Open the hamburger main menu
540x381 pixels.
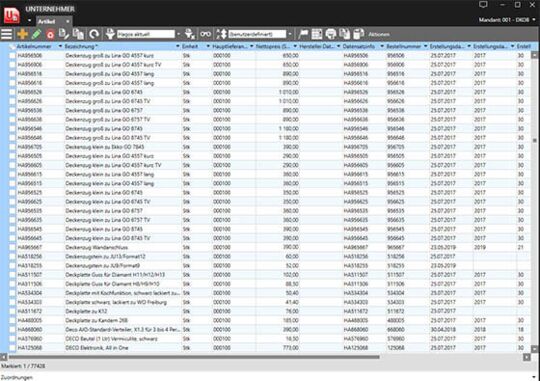[7, 34]
